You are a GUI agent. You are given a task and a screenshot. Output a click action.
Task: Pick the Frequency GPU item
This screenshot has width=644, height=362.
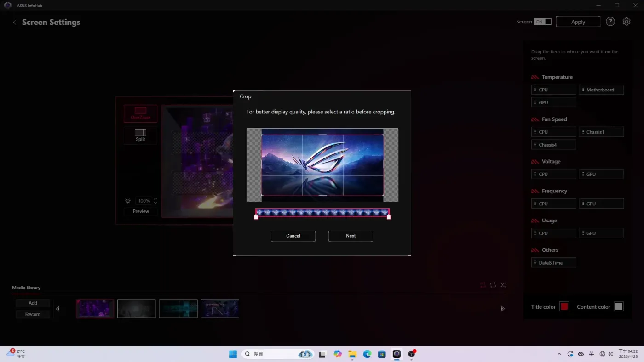pyautogui.click(x=601, y=204)
